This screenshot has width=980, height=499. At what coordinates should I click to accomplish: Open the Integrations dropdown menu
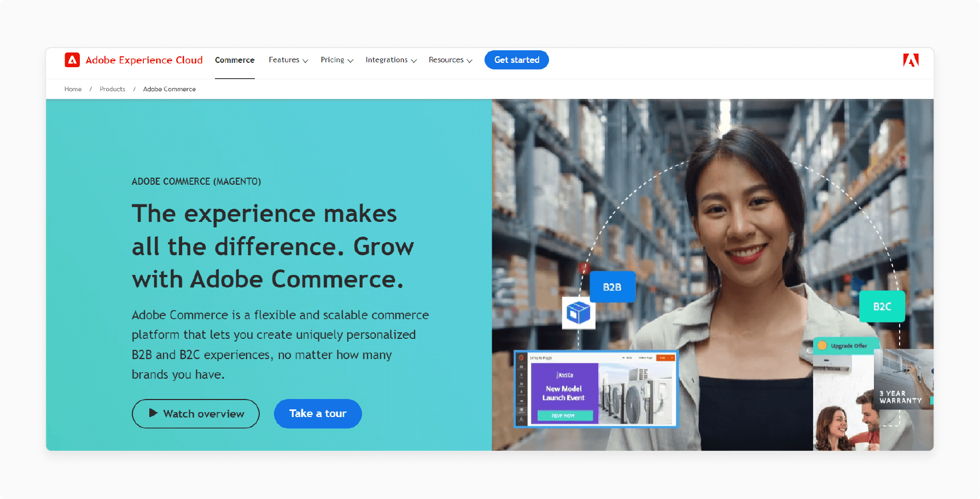(x=391, y=60)
